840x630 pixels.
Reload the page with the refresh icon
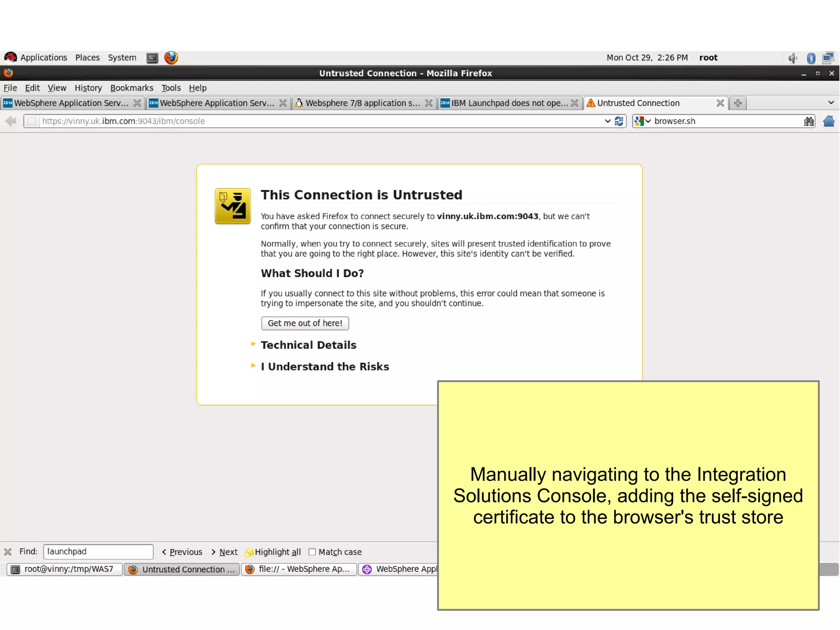pyautogui.click(x=619, y=121)
